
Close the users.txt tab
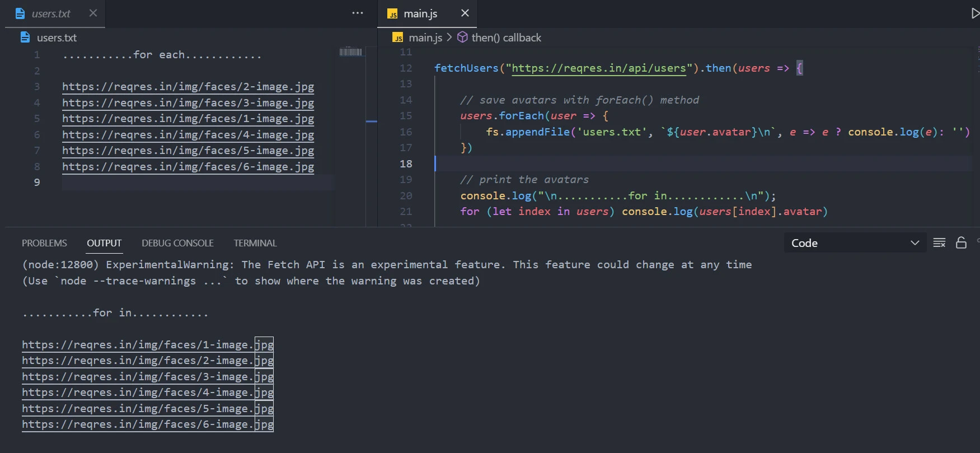[x=93, y=13]
